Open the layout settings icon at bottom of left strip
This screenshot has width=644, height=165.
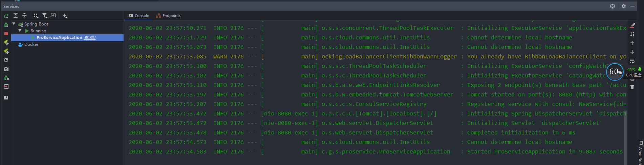coord(6,98)
